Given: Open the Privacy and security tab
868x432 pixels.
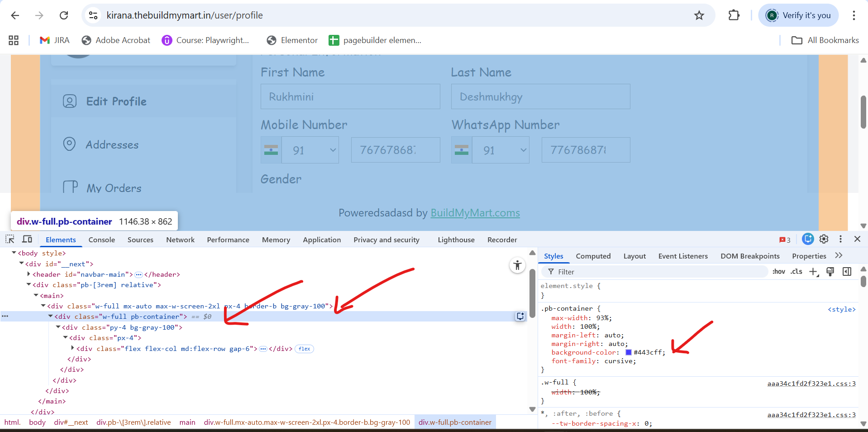Looking at the screenshot, I should coord(386,240).
